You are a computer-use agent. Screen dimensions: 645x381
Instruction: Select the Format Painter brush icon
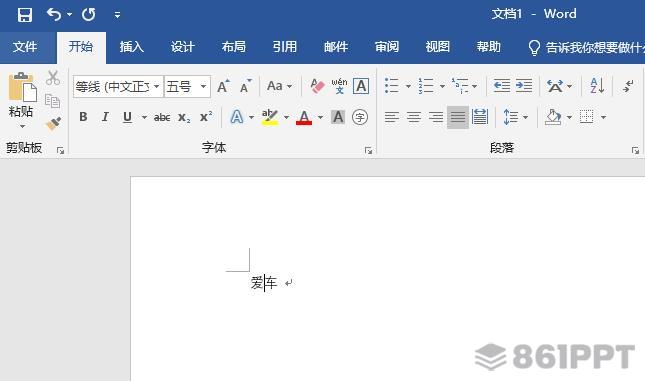(53, 123)
